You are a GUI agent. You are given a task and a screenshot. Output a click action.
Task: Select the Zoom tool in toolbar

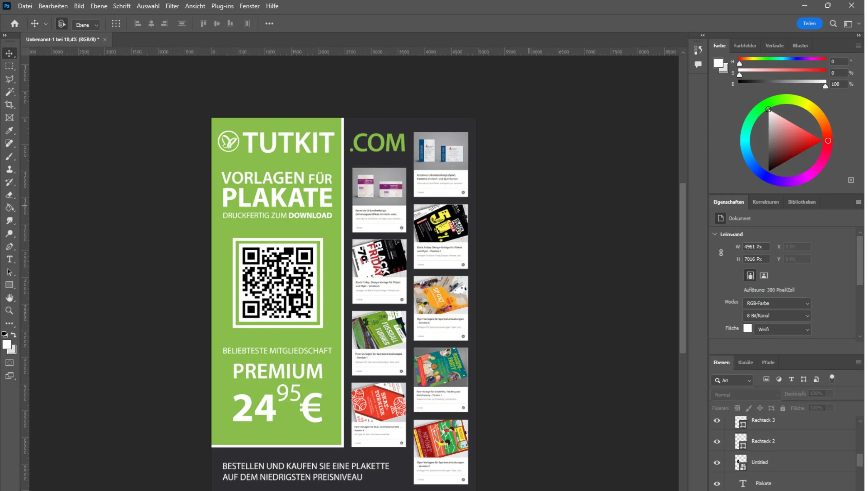point(10,310)
